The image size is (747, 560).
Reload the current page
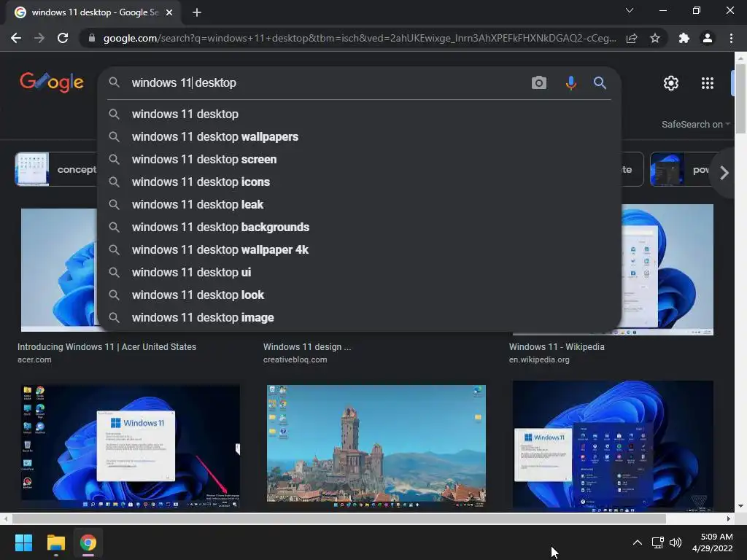point(63,38)
